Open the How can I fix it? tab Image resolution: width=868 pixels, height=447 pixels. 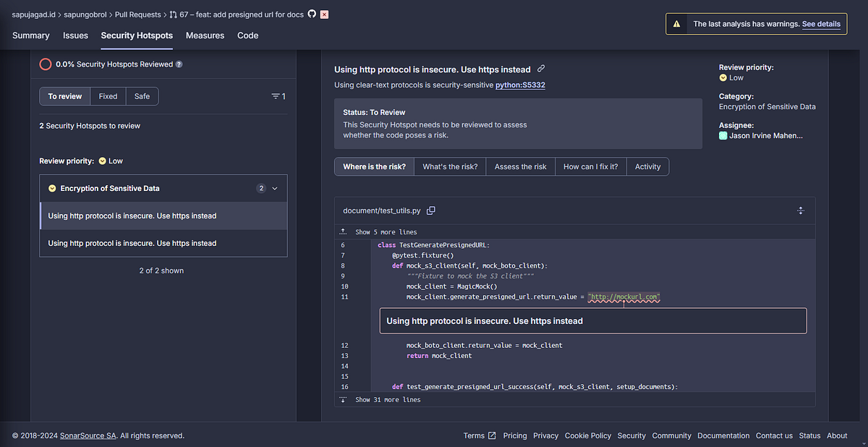click(x=590, y=166)
